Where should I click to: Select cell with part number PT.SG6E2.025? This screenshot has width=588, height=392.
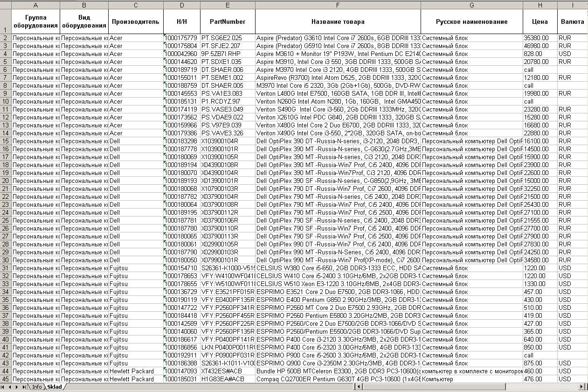click(228, 38)
